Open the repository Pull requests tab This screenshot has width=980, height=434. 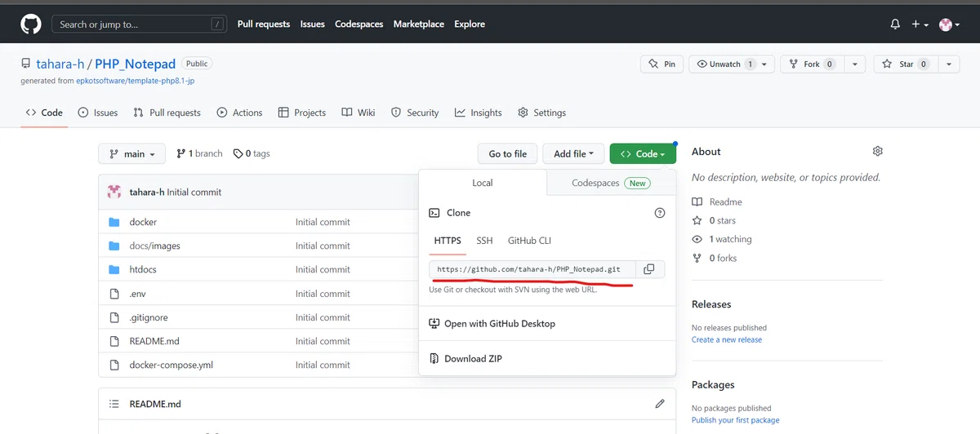tap(167, 113)
